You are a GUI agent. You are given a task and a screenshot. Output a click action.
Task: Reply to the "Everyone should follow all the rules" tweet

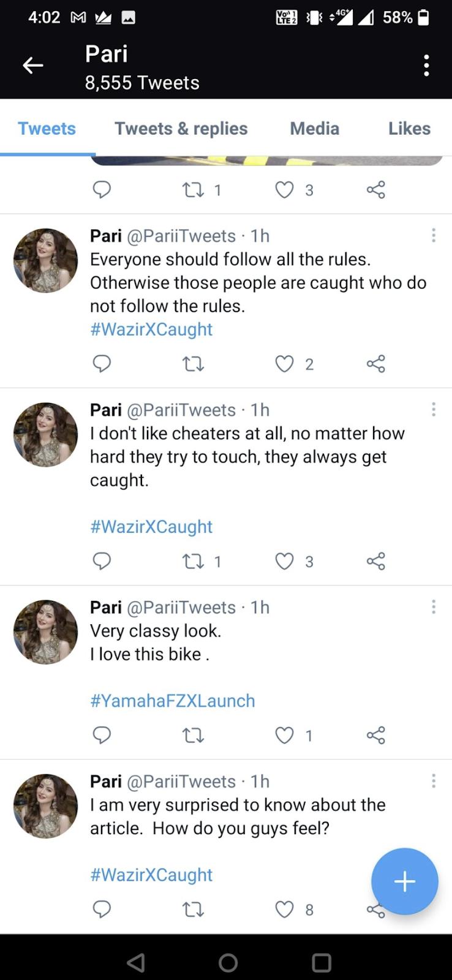tap(102, 364)
